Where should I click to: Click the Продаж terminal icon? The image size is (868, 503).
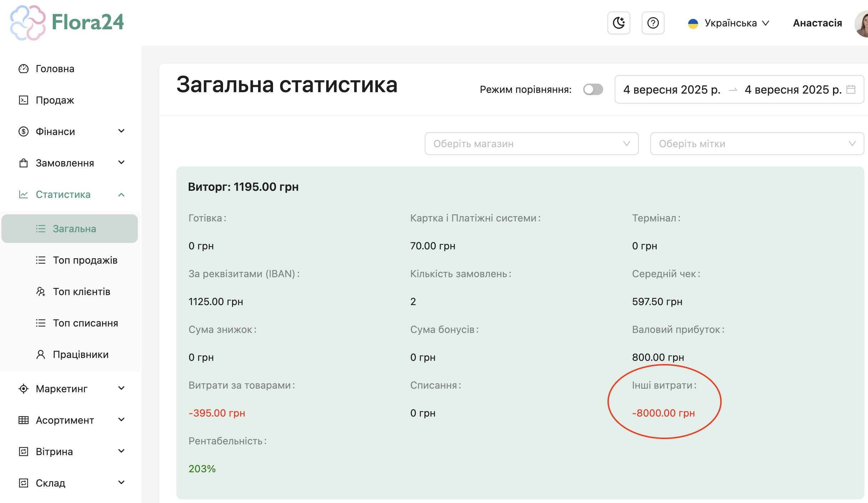pos(24,100)
